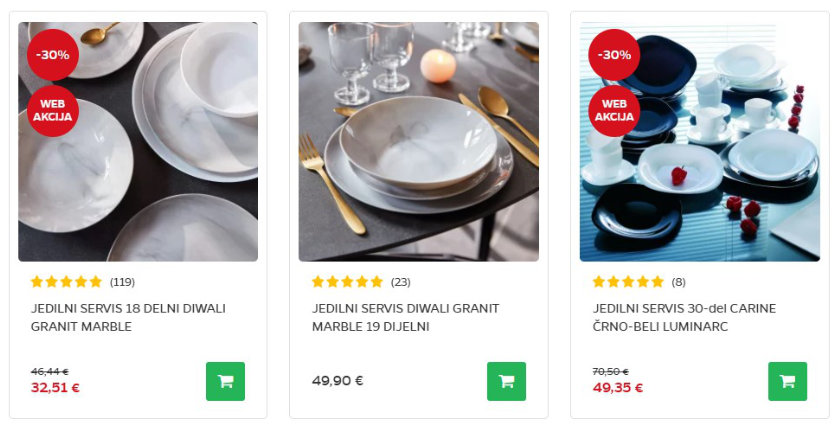Add Carine črno-beli Luminarc set to cart
The width and height of the screenshot is (840, 429).
click(x=787, y=381)
